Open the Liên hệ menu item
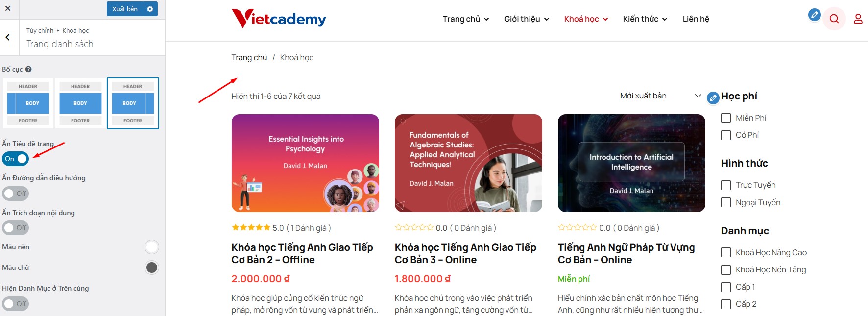 [x=696, y=19]
